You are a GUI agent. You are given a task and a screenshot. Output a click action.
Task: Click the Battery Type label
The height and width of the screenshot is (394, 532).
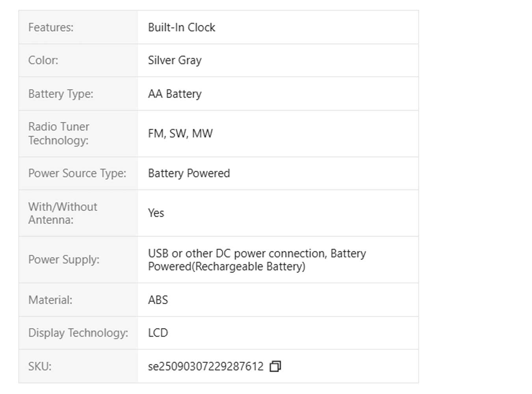pyautogui.click(x=61, y=94)
